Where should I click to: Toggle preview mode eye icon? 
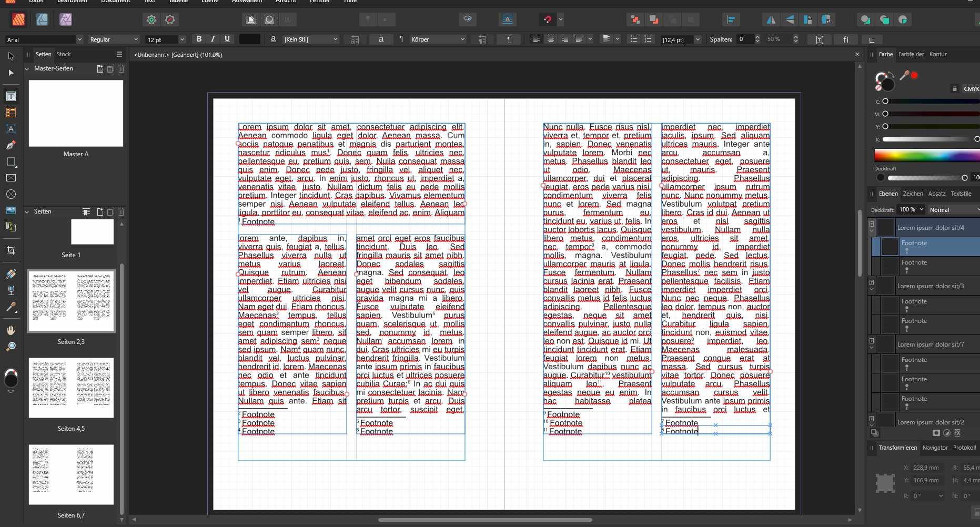[x=468, y=20]
